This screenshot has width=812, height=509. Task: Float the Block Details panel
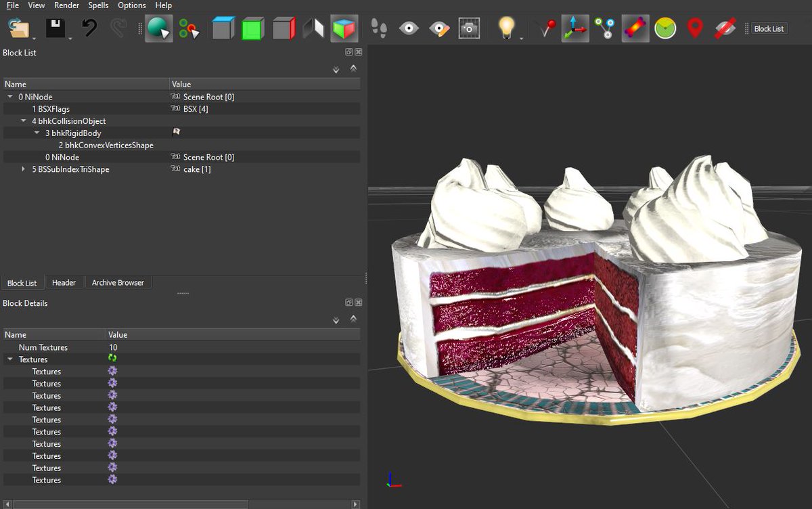coord(349,303)
